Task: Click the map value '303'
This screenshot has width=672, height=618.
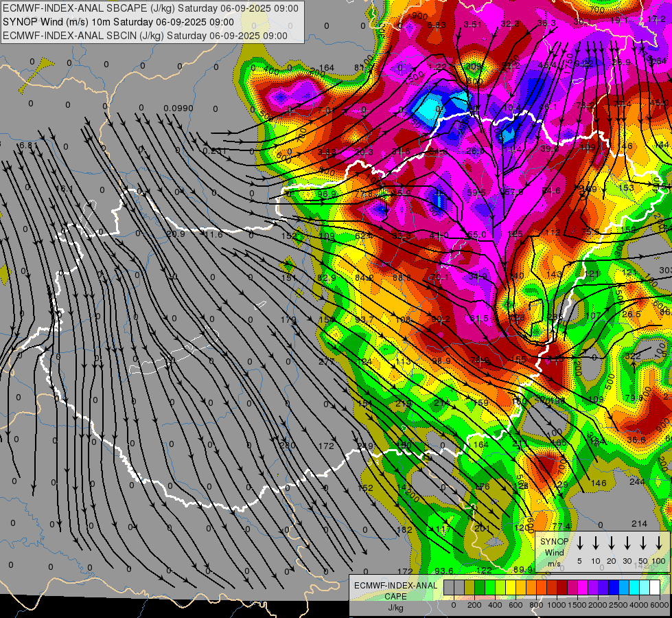Action: pos(666,270)
